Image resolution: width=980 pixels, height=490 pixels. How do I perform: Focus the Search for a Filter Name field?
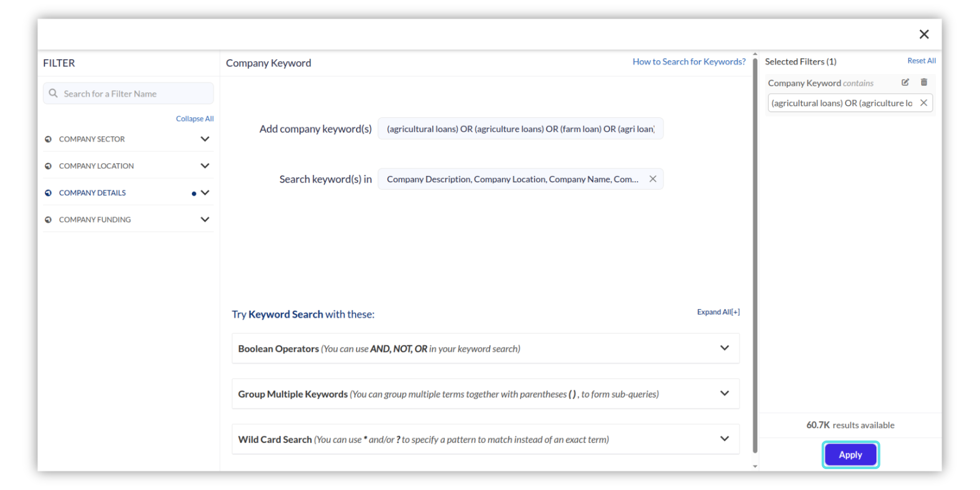point(135,94)
